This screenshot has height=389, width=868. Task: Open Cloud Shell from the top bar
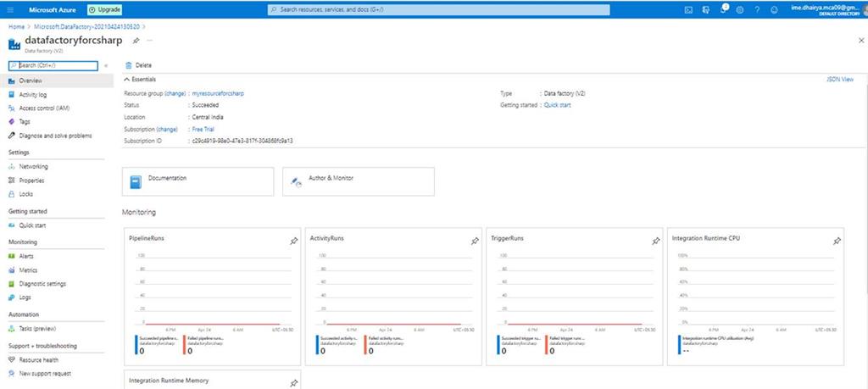(688, 10)
